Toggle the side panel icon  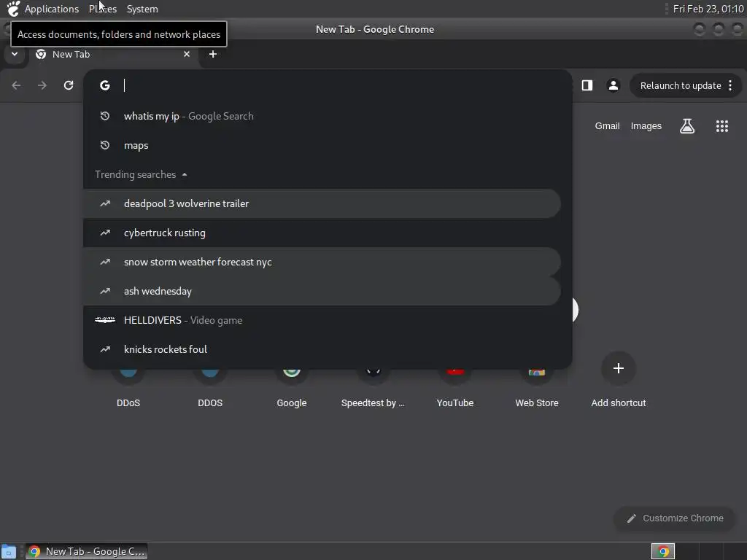[587, 85]
